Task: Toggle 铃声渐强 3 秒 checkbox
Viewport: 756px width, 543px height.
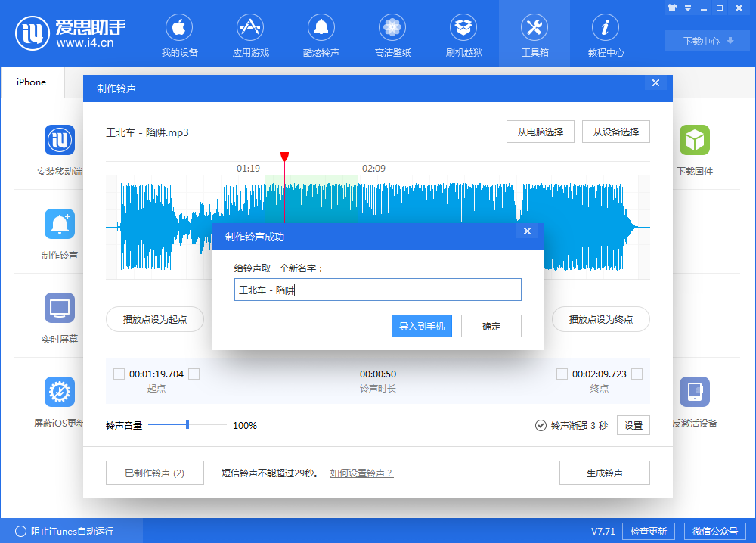Action: click(x=541, y=425)
